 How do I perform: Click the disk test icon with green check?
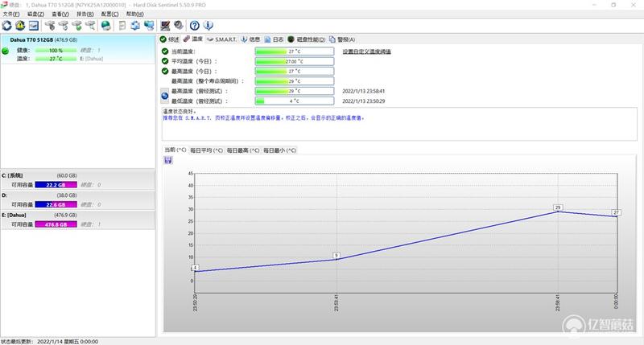(76, 26)
